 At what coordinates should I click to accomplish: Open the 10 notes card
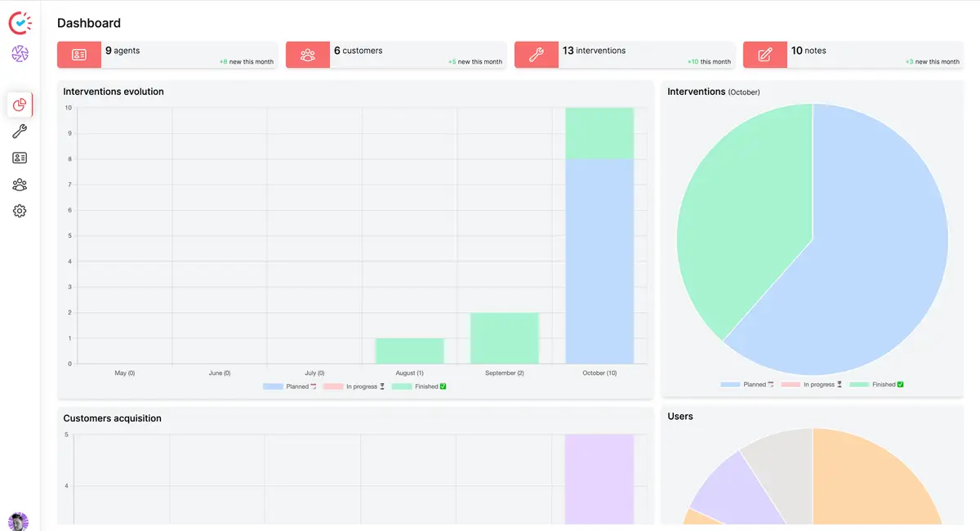click(x=853, y=55)
